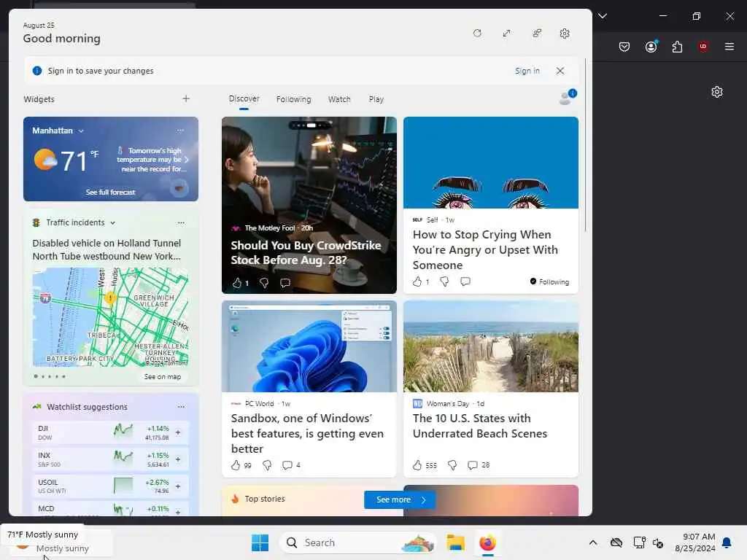Switch to the Discover tab
Screen dimensions: 747x560
tap(244, 98)
